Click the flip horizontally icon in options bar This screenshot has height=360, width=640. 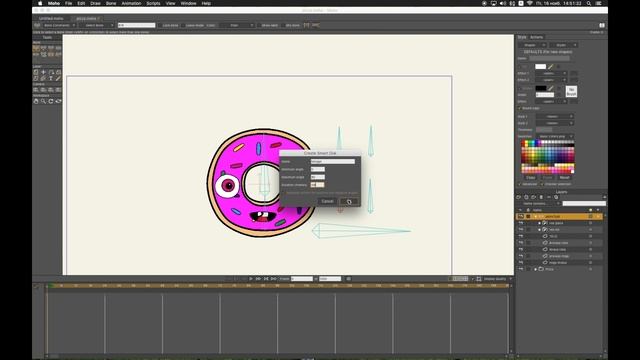[x=307, y=25]
